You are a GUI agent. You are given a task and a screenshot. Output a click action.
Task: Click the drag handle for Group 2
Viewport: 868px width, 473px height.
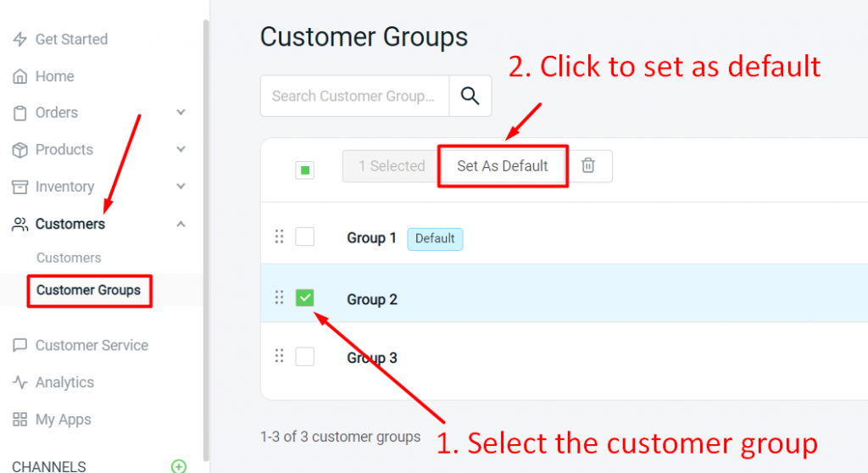(279, 298)
